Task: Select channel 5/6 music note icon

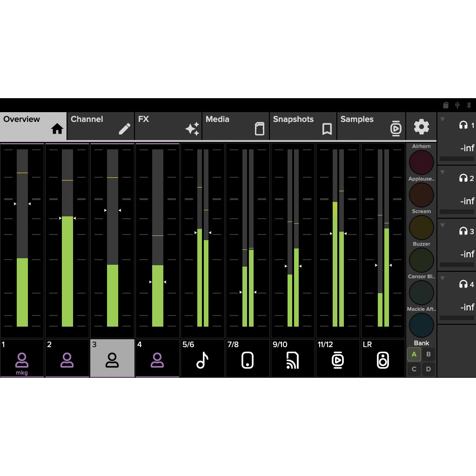Action: (202, 358)
